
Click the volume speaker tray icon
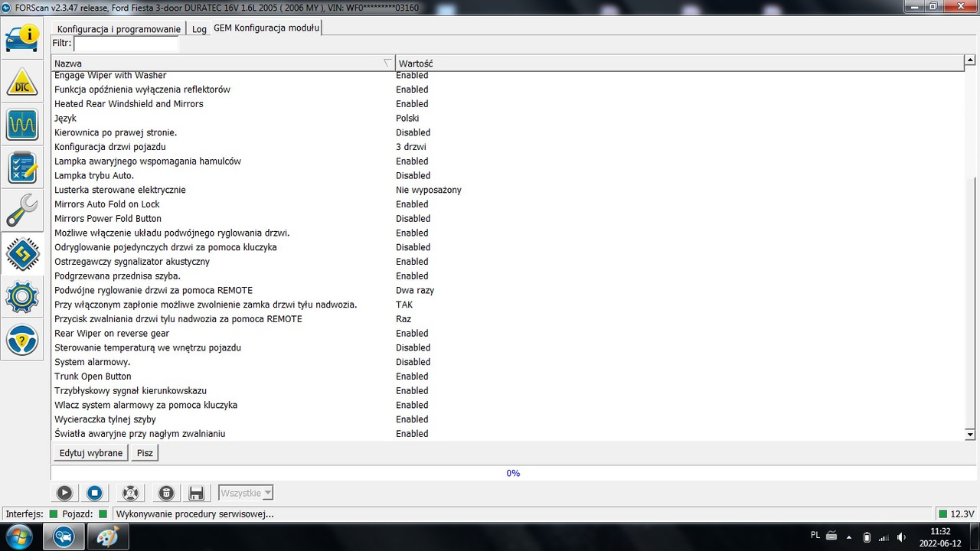click(x=901, y=537)
